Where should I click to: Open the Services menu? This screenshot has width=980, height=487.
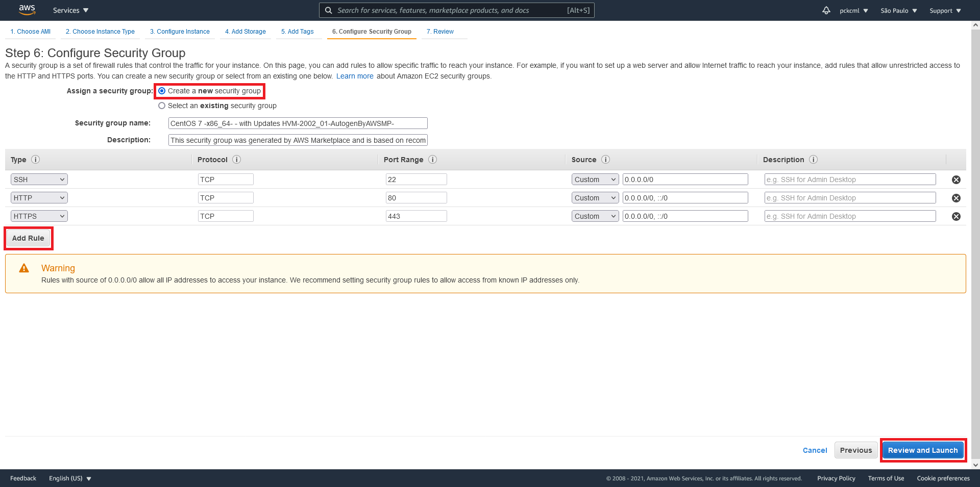tap(70, 10)
